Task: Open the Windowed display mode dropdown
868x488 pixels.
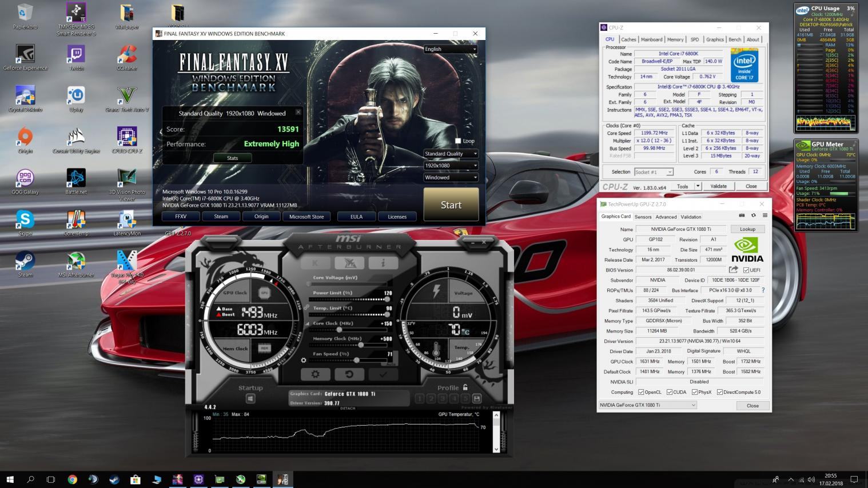Action: coord(451,178)
